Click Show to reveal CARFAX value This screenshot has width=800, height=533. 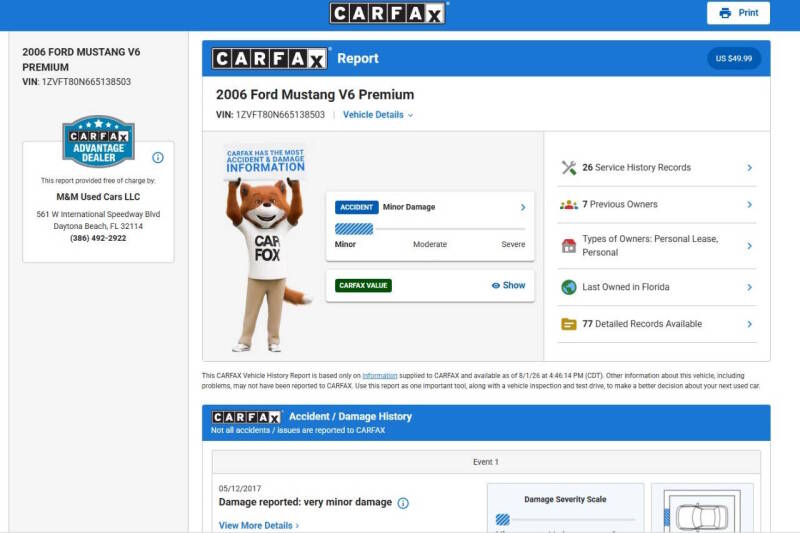tap(508, 286)
